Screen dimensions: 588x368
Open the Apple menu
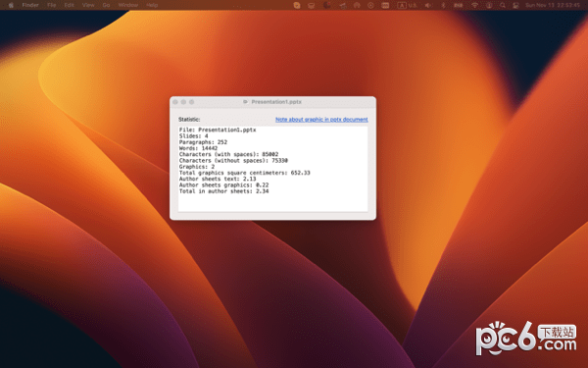click(11, 5)
